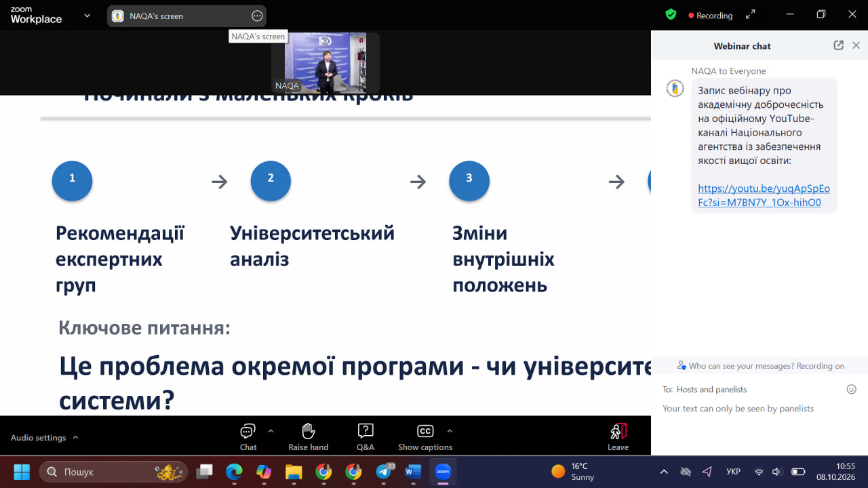The width and height of the screenshot is (868, 488).
Task: Click 'Who can see your messages?' notice
Action: coord(761,366)
